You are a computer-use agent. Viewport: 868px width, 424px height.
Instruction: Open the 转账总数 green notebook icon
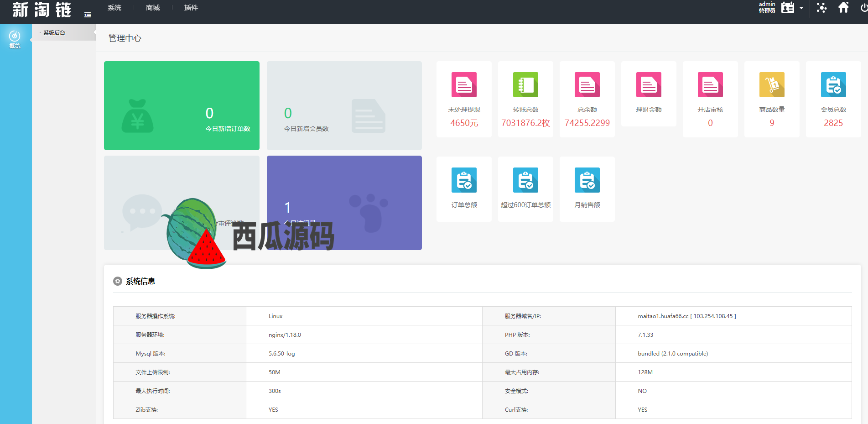point(525,85)
